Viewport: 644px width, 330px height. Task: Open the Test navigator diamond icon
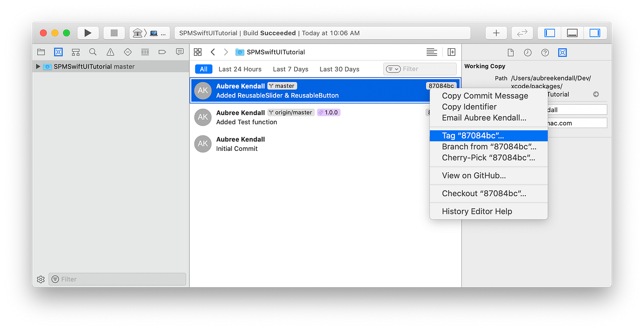point(127,52)
